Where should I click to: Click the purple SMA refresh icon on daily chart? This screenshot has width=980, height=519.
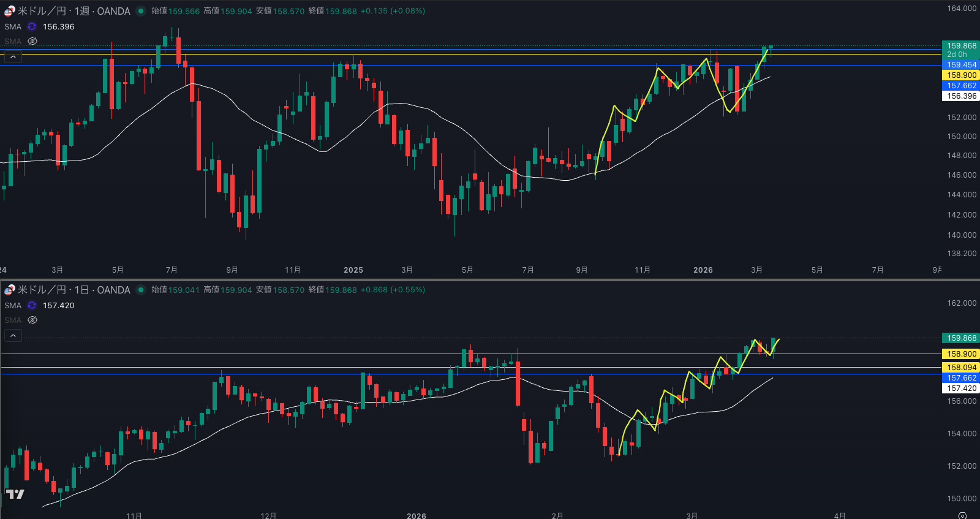(32, 306)
